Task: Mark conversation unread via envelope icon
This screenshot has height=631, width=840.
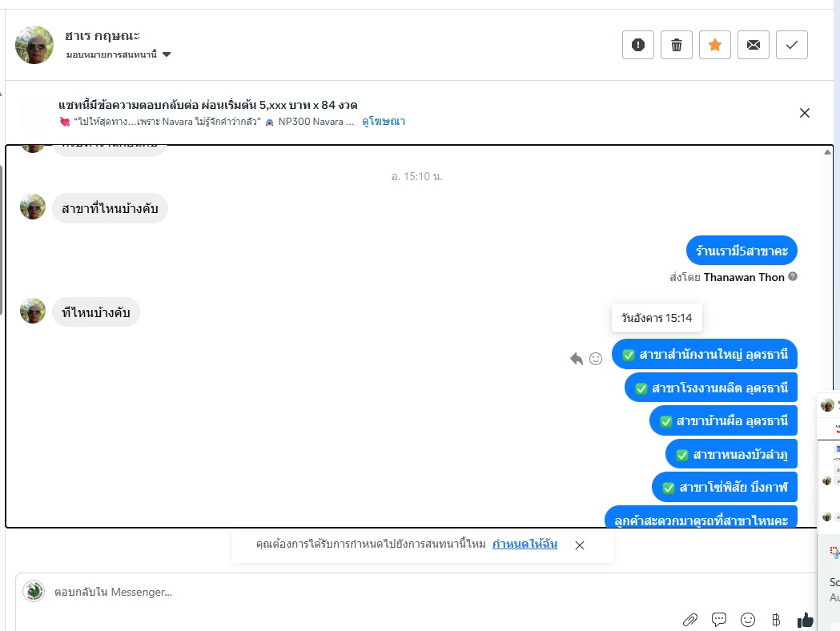Action: point(754,45)
